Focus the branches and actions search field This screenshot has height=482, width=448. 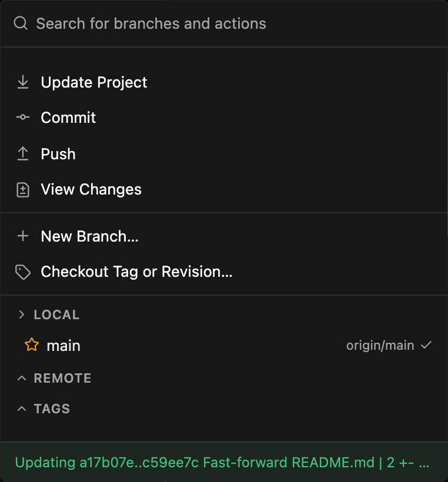pos(224,24)
